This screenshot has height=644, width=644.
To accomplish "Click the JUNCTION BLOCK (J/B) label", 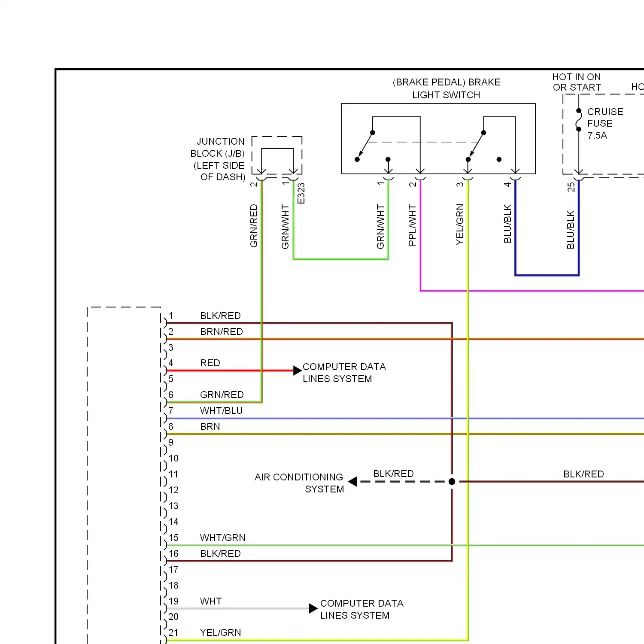I will (218, 159).
